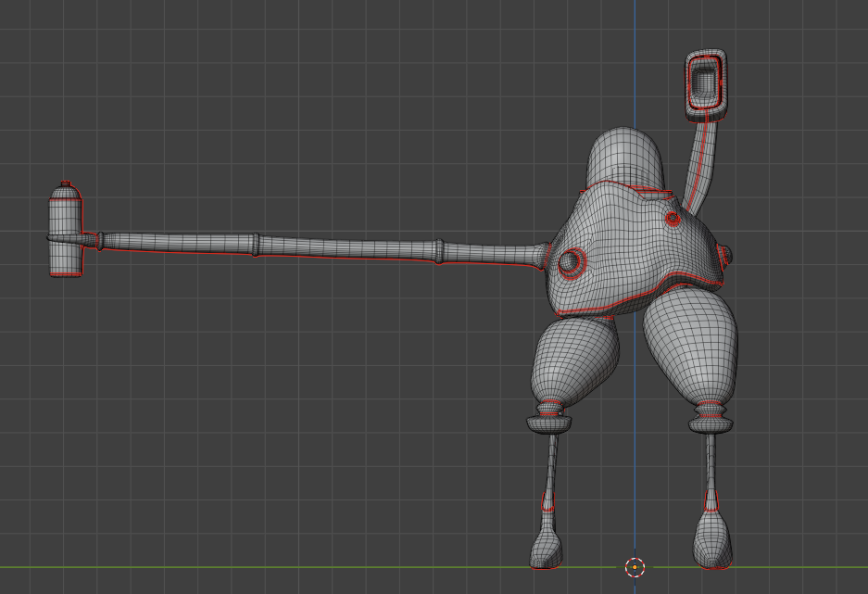Select the right bulbous thigh
Image resolution: width=868 pixels, height=594 pixels.
pyautogui.click(x=691, y=345)
